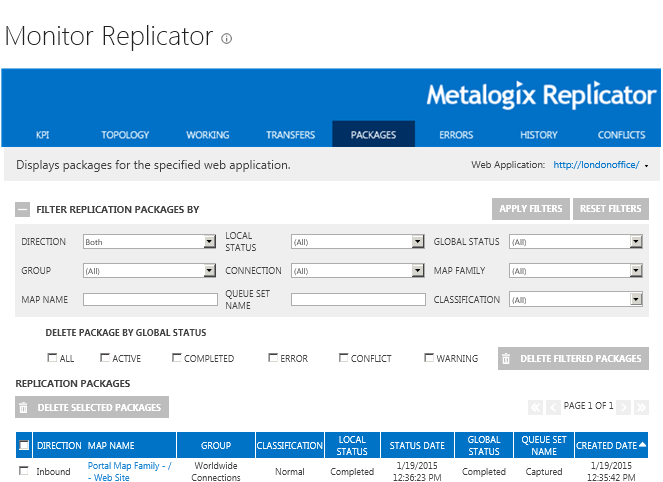Go to last page of packages
Viewport: 663px width, 482px height.
pos(642,407)
